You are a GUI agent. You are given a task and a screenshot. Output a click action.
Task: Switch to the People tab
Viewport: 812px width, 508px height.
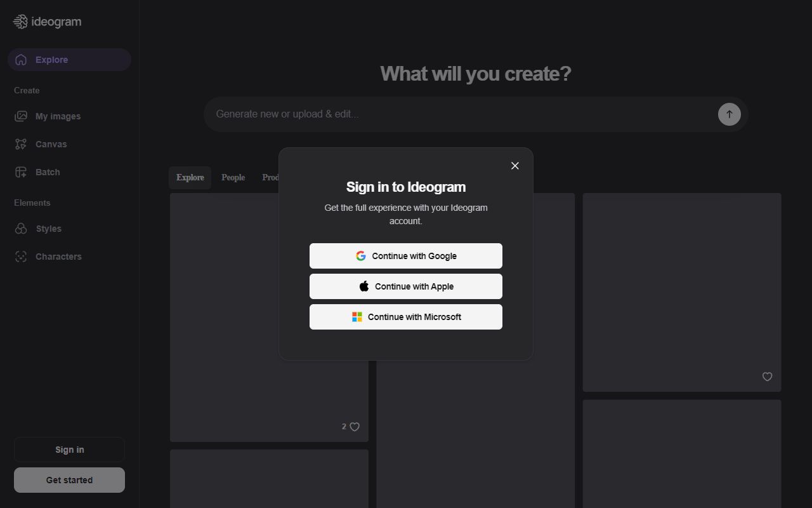coord(233,178)
